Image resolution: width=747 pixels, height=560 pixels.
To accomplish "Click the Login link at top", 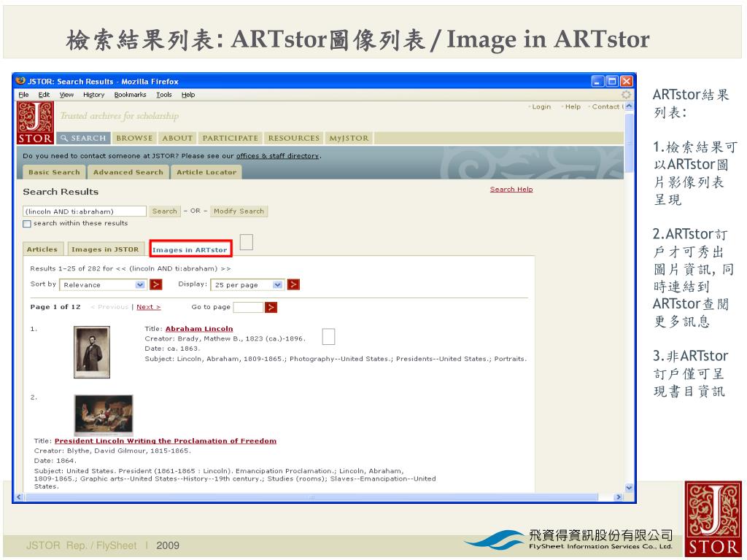I will pyautogui.click(x=541, y=106).
